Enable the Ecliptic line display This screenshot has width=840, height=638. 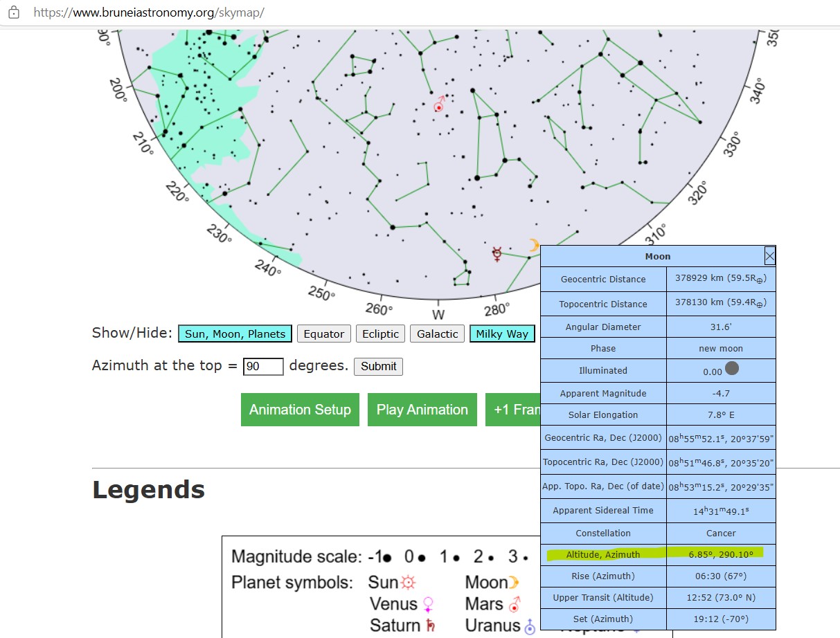click(x=381, y=334)
